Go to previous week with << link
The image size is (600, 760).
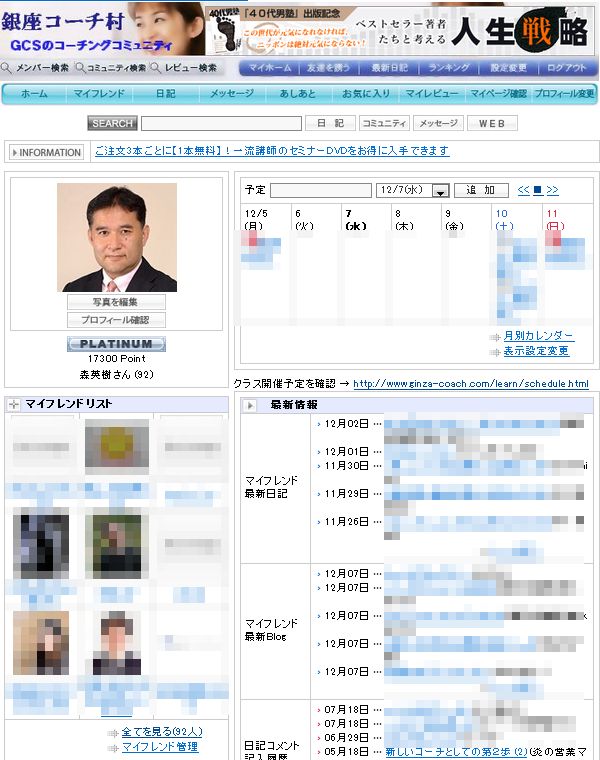[x=523, y=190]
